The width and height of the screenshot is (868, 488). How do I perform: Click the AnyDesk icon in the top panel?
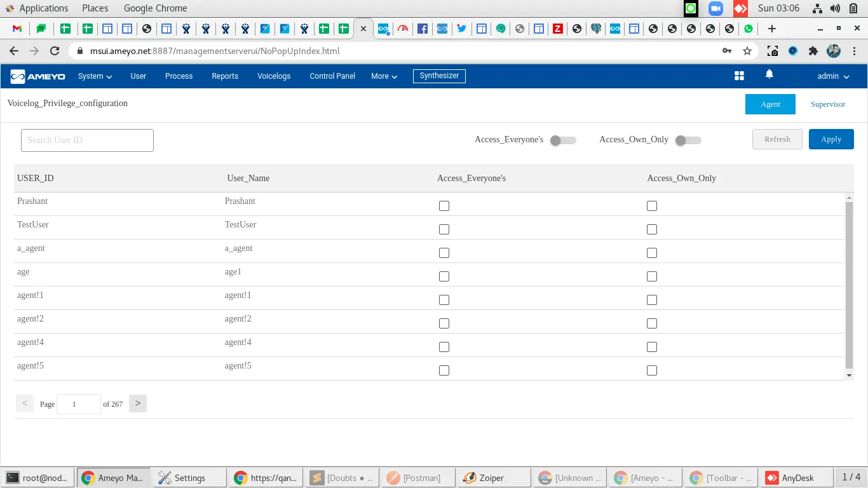[740, 8]
